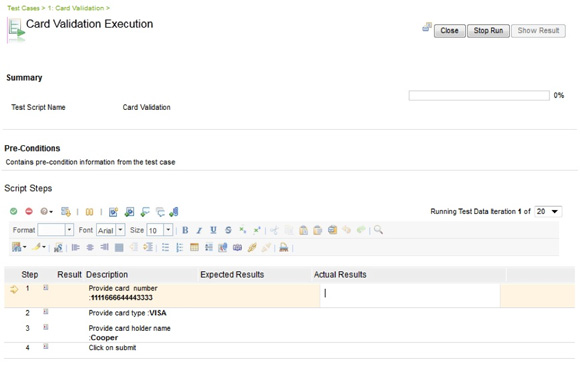
Task: Click step 1 type icon
Action: point(45,287)
